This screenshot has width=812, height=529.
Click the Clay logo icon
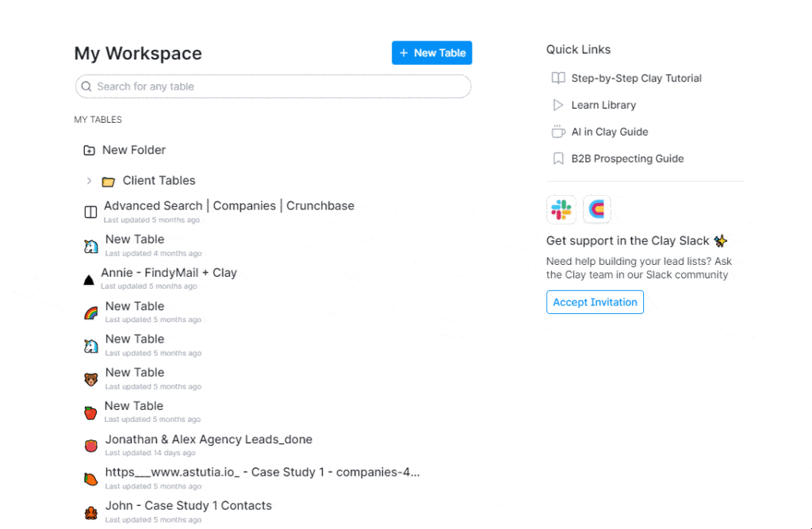[596, 210]
